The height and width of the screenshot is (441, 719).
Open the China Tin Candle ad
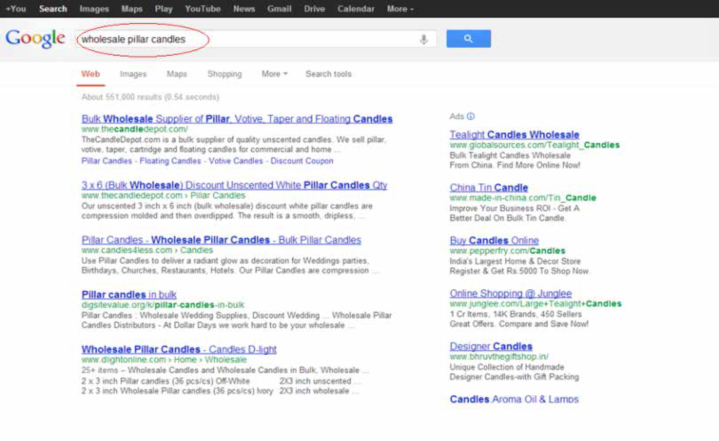tap(489, 187)
